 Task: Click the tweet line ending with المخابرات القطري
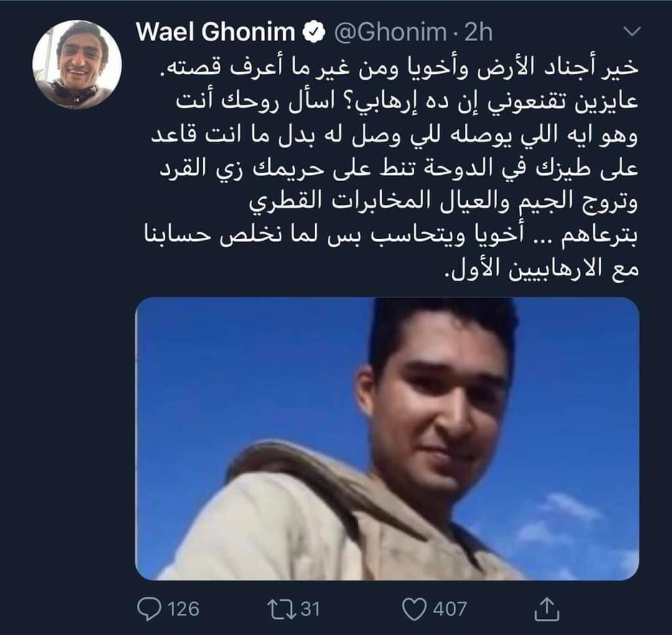click(x=444, y=204)
